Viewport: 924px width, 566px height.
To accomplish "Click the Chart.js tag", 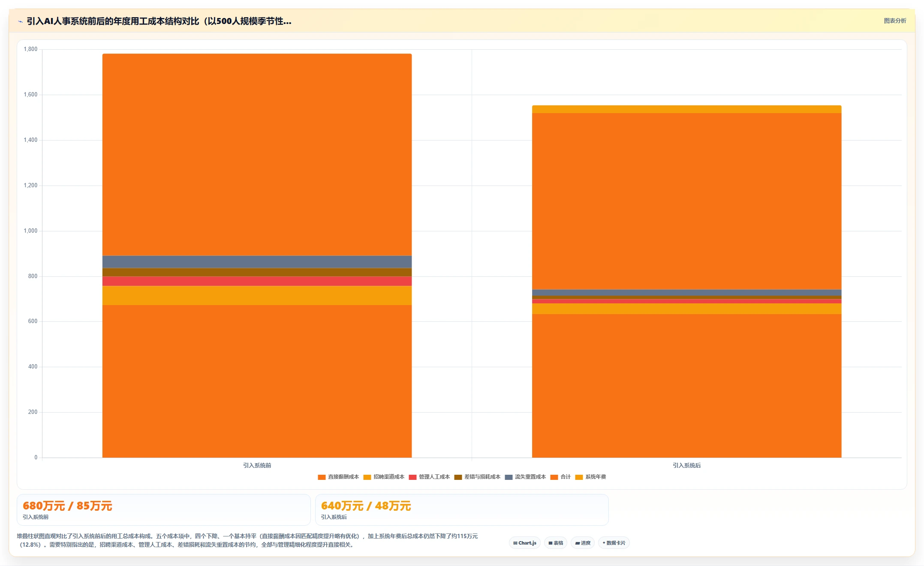I will point(525,543).
